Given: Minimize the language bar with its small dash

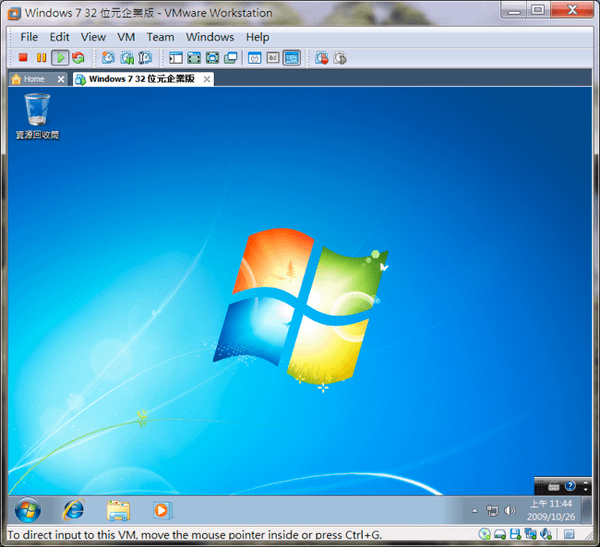Looking at the screenshot, I should click(585, 482).
